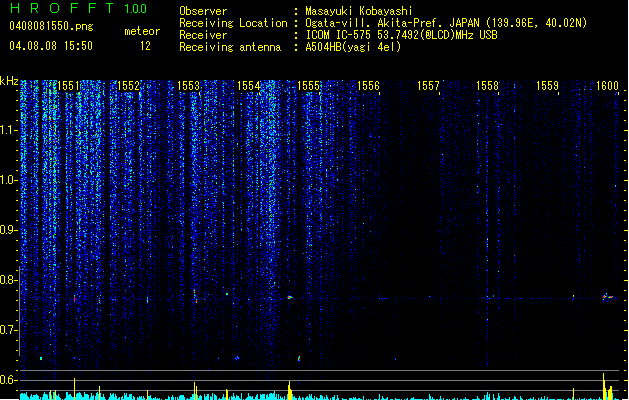Screen dimensions: 629x400
Task: Click the kHz axis unit label
Action: click(9, 81)
